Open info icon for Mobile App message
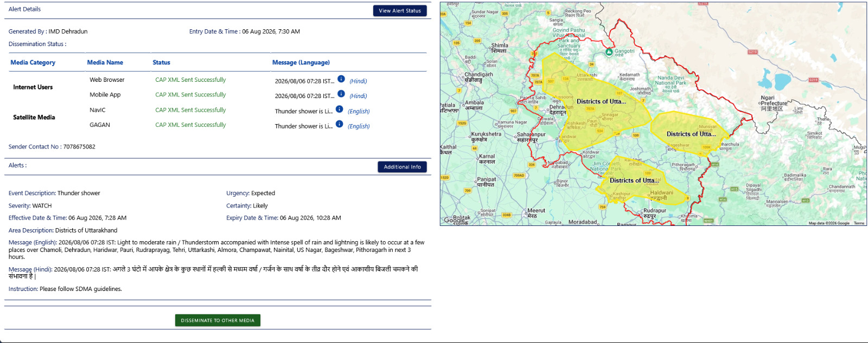868x343 pixels. pos(341,94)
